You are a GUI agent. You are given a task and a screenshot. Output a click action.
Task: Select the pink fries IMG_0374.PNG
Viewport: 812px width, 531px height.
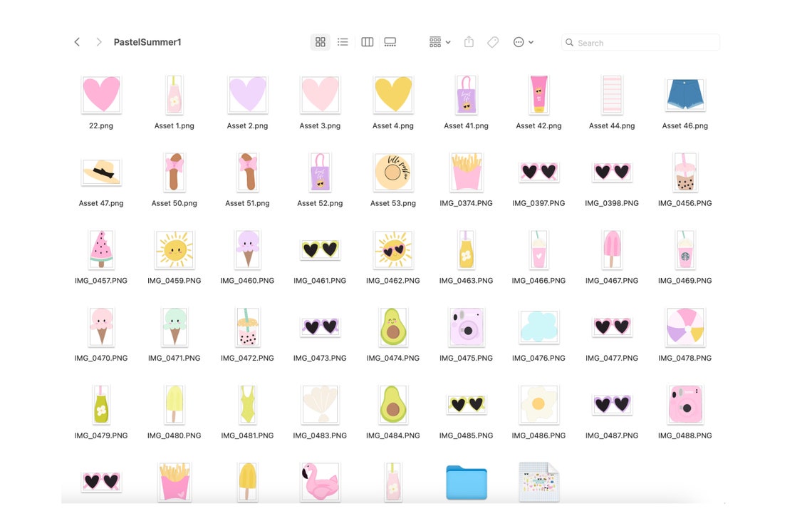click(466, 171)
